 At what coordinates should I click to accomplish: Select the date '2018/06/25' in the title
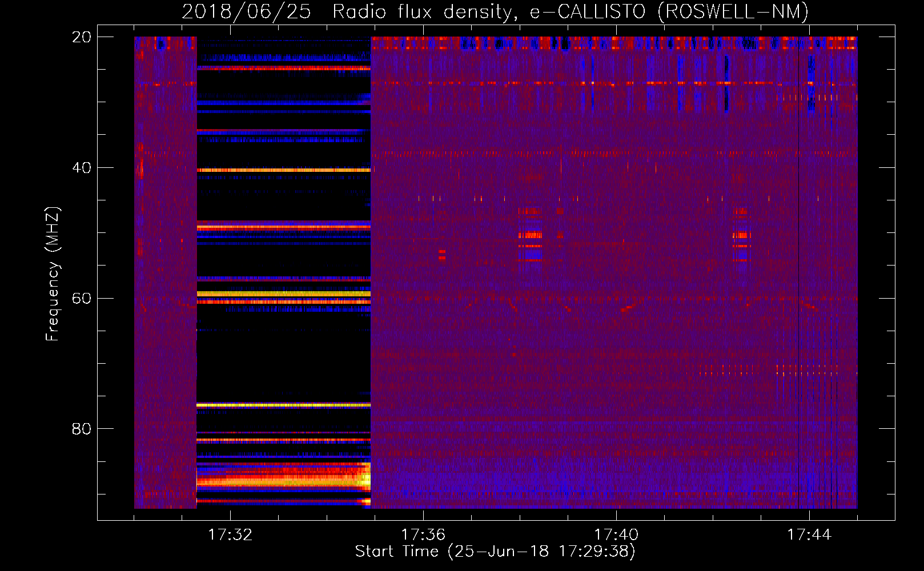tap(247, 11)
